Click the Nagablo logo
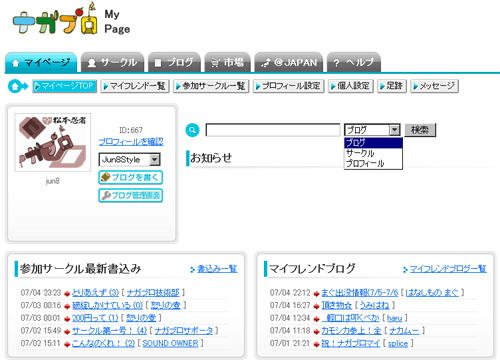Screen dimensions: 500x362 click(55, 20)
